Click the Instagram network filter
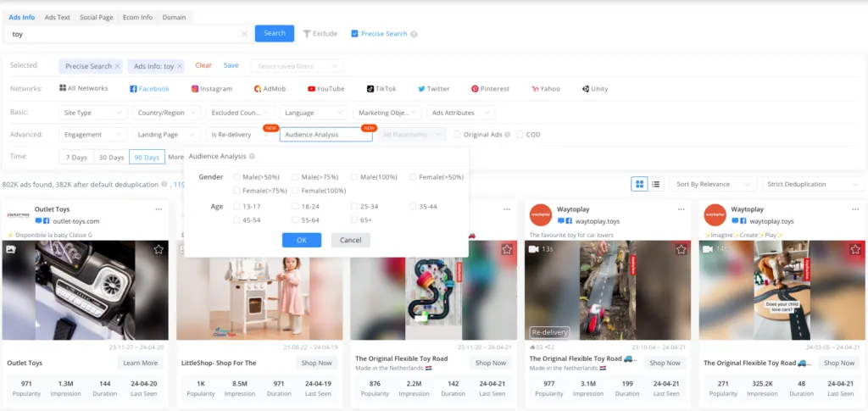The height and width of the screenshot is (411, 868). (x=211, y=89)
